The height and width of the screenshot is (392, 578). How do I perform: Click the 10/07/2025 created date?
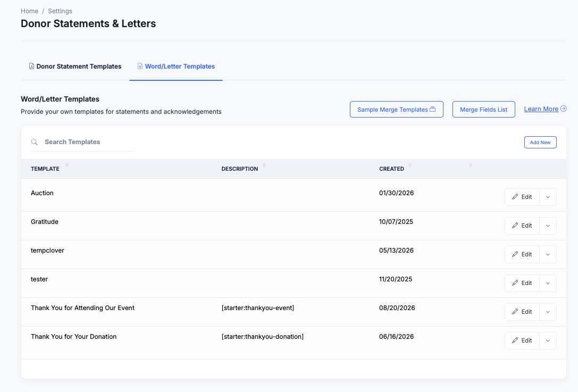pos(396,222)
